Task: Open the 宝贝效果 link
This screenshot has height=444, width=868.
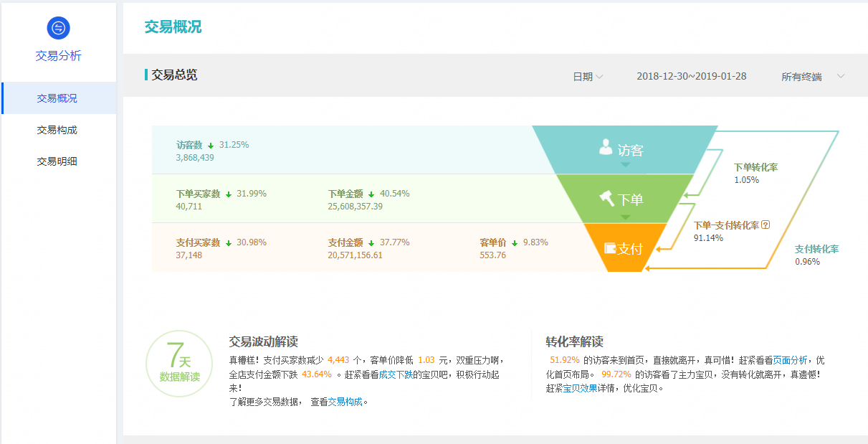Action: point(580,389)
